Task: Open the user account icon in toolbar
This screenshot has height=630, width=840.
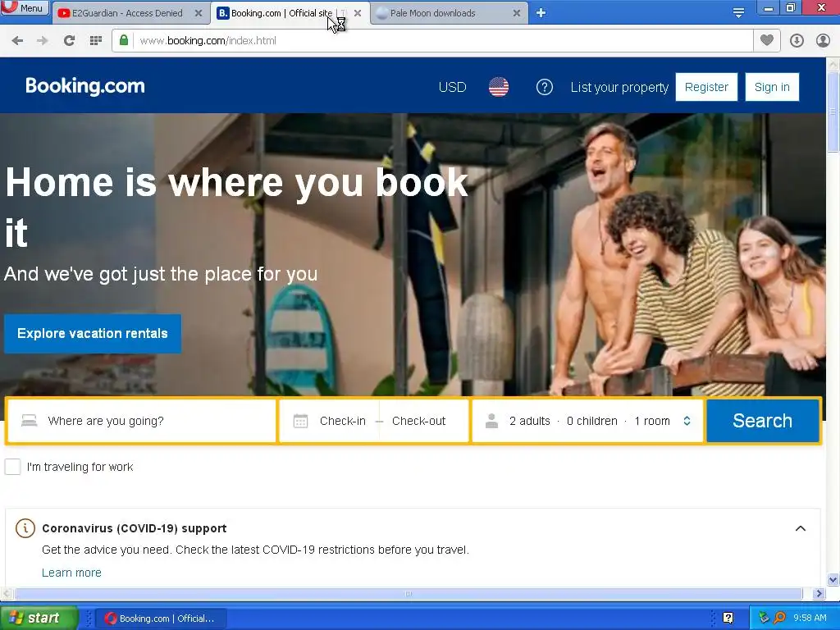Action: click(823, 41)
